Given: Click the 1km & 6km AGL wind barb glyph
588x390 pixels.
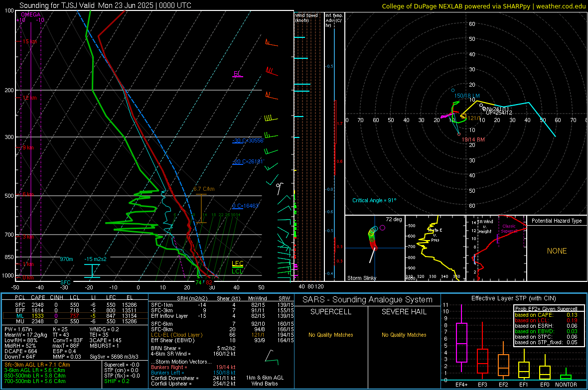Looking at the screenshot, I should tap(272, 357).
